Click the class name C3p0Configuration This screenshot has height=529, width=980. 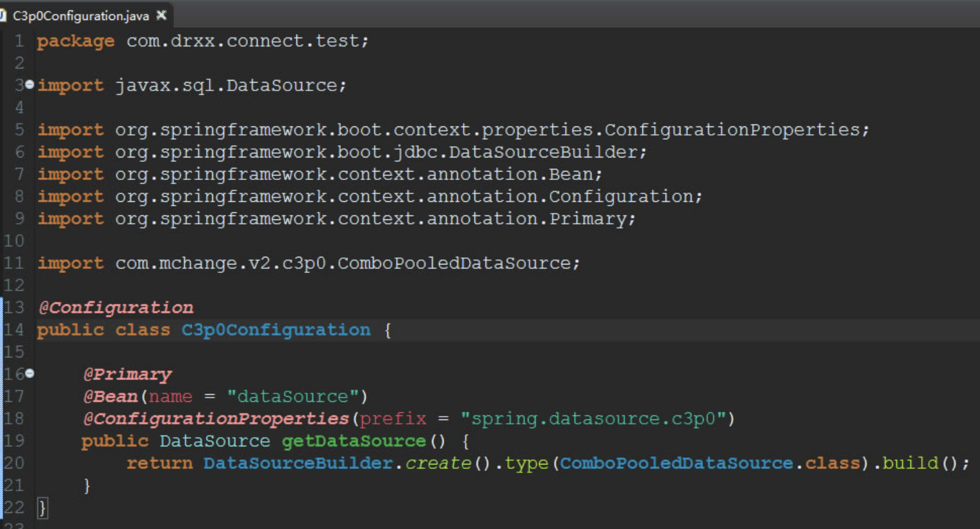coord(276,330)
